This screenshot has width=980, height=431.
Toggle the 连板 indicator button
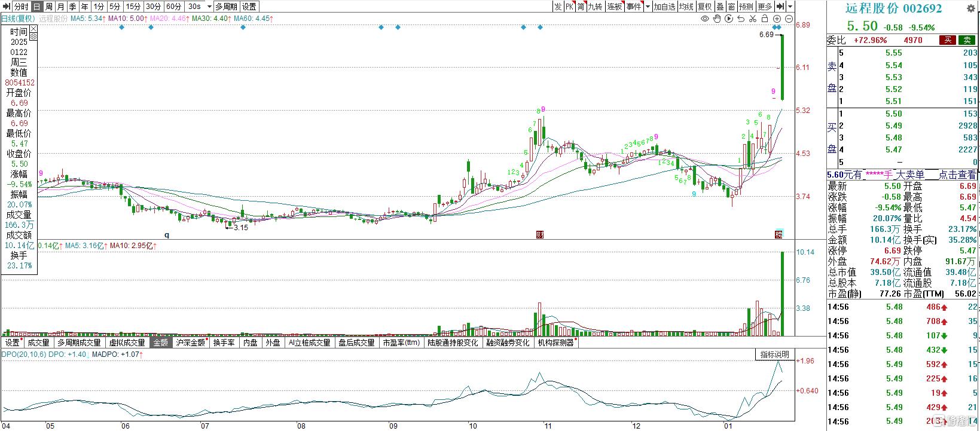[x=615, y=7]
